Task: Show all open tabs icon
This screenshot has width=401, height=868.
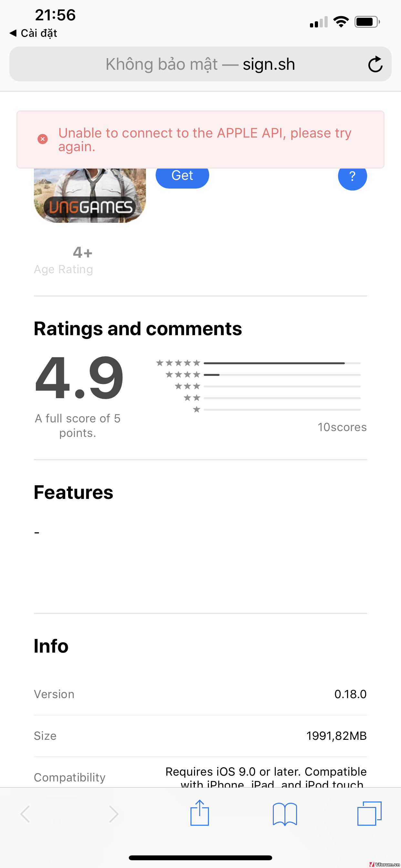Action: 369,813
